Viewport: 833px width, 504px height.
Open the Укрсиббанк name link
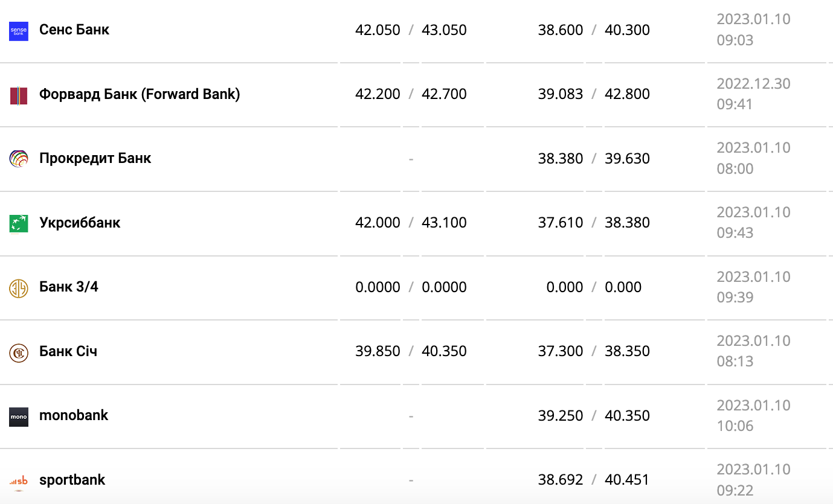click(x=80, y=223)
